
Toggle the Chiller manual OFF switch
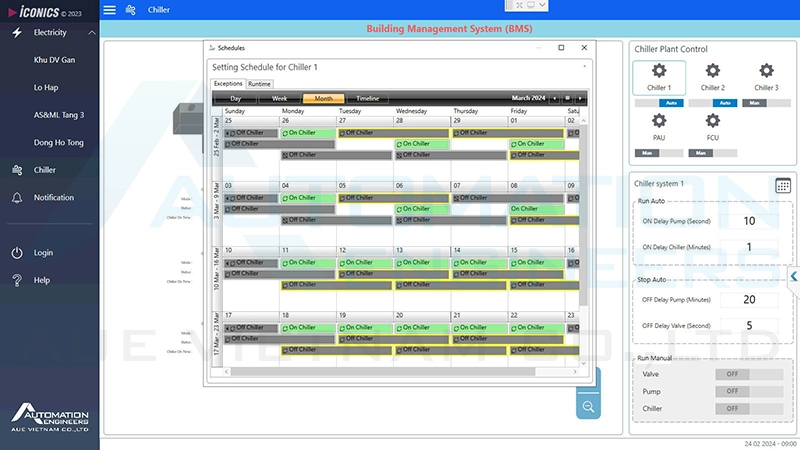(732, 408)
